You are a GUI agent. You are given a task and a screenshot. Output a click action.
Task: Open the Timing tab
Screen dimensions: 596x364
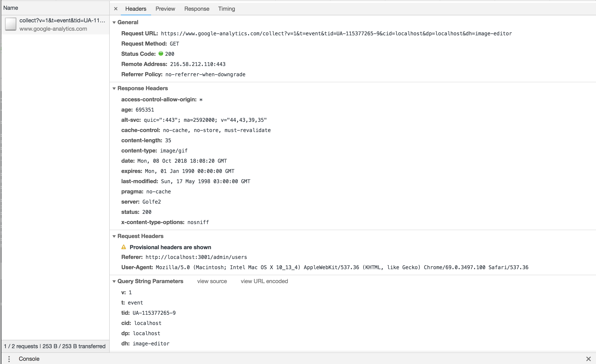pos(226,9)
